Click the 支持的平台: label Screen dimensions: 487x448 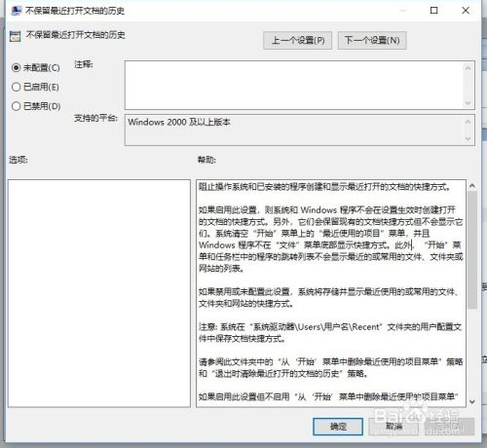click(95, 118)
